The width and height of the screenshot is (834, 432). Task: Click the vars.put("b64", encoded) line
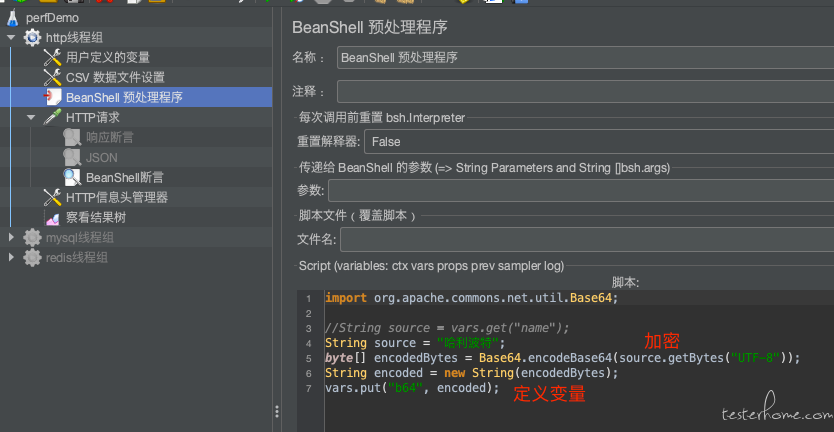[x=412, y=388]
